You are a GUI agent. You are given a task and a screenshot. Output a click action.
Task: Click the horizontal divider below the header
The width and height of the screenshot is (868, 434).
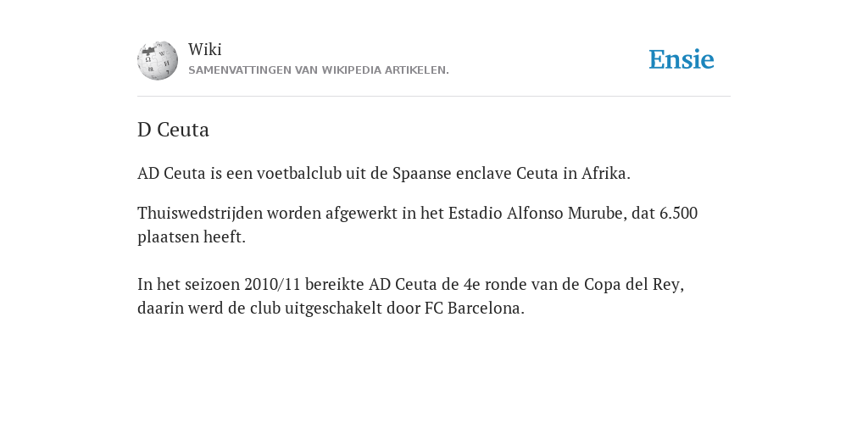click(x=434, y=97)
